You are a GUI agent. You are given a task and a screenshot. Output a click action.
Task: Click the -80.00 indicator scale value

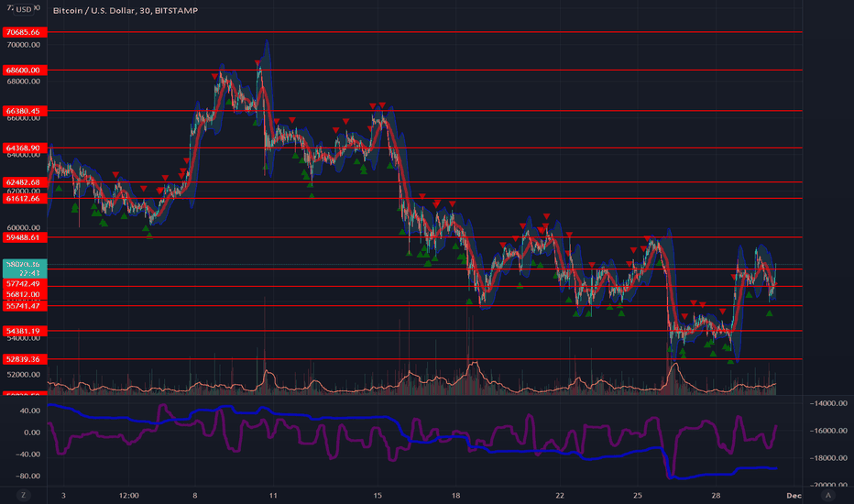pos(28,476)
